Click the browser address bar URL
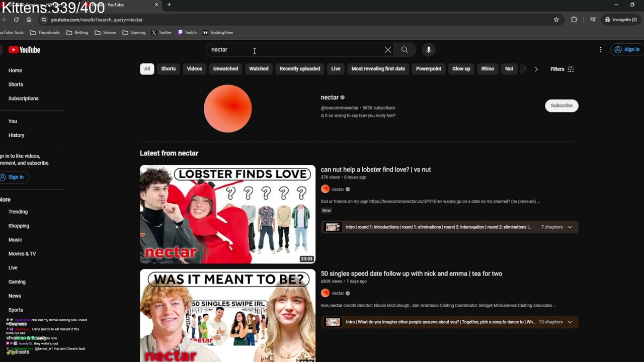This screenshot has width=644, height=362. click(x=97, y=20)
